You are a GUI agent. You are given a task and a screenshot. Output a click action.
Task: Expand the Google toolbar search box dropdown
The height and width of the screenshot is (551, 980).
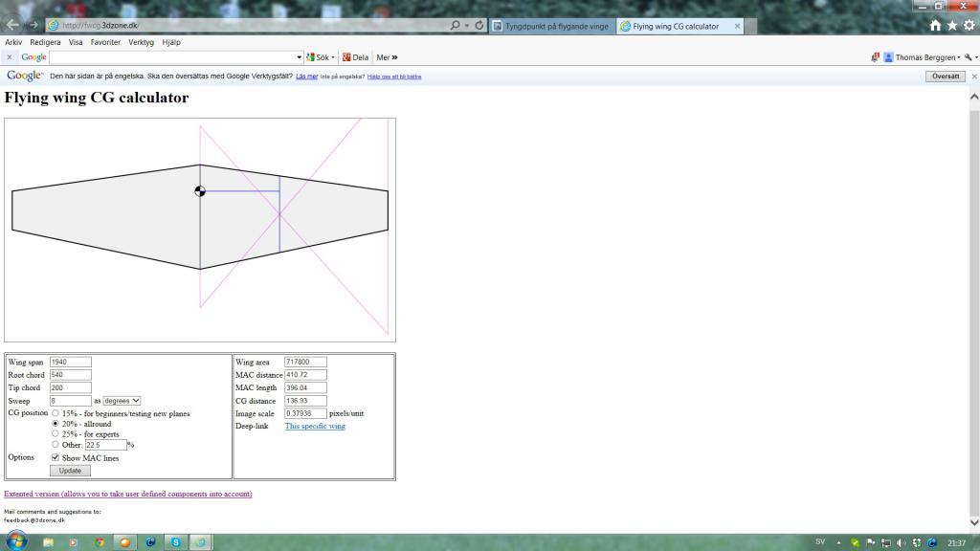pyautogui.click(x=300, y=57)
